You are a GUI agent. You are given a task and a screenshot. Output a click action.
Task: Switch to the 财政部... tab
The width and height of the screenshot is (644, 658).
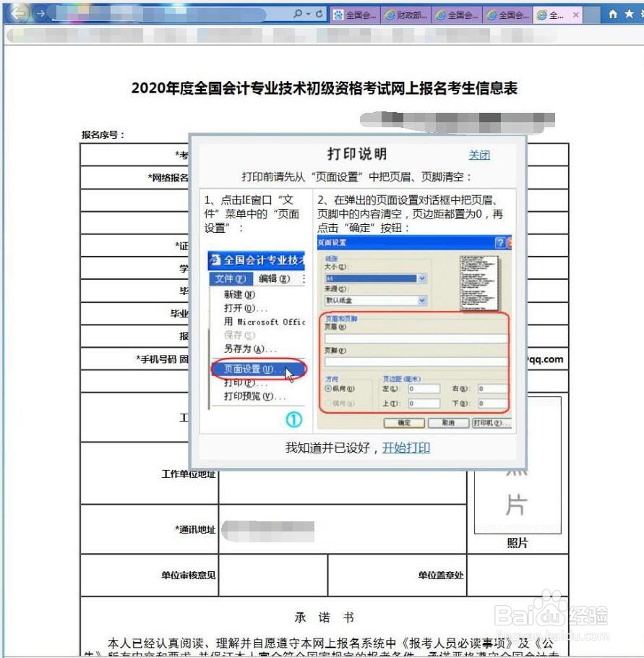tap(406, 15)
